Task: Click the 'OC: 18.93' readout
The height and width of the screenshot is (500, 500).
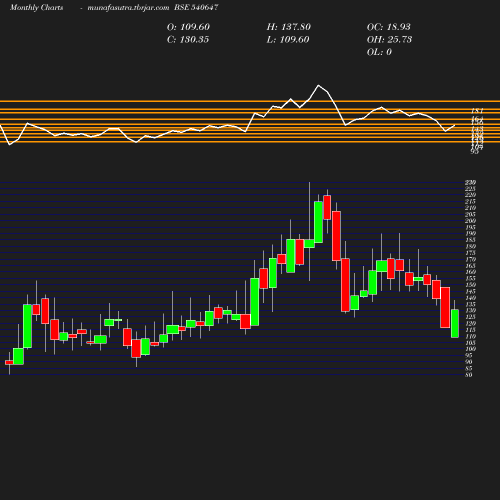Action: pyautogui.click(x=389, y=27)
